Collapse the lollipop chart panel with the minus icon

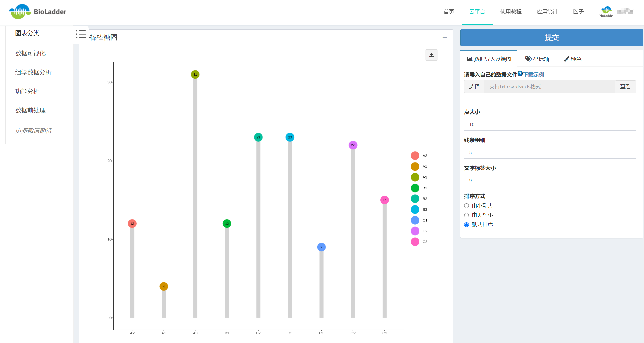445,37
